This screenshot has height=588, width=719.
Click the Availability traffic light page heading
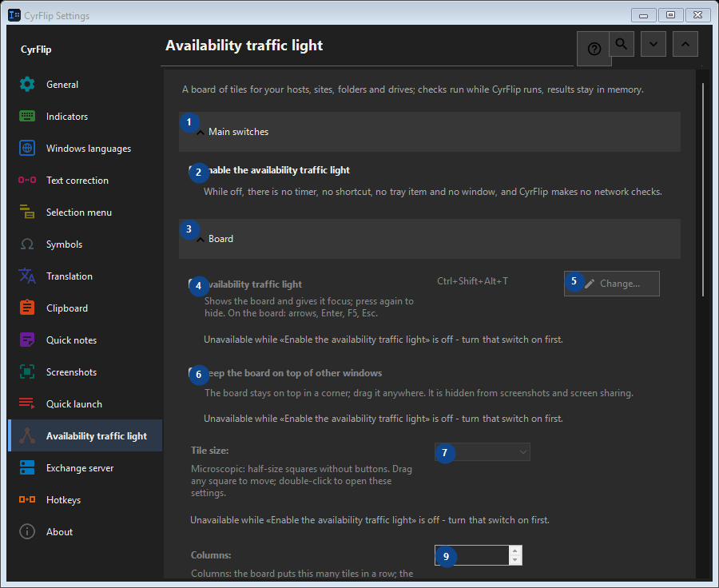244,46
